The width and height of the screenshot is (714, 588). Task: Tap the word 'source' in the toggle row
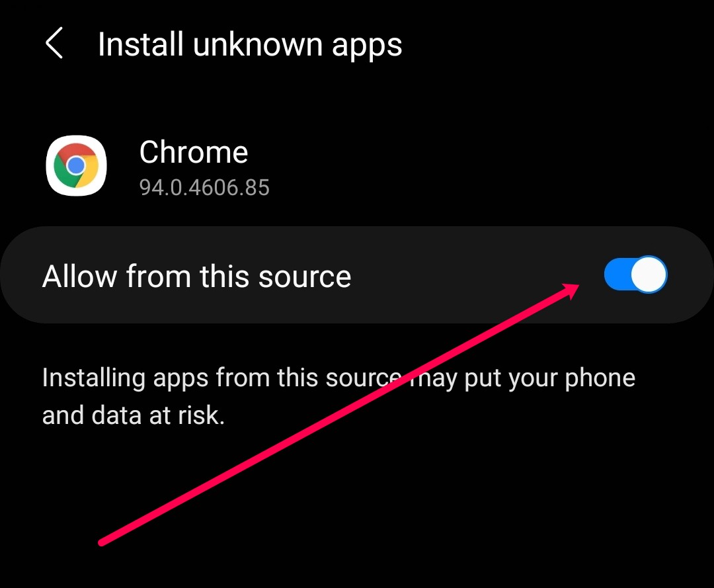coord(305,277)
